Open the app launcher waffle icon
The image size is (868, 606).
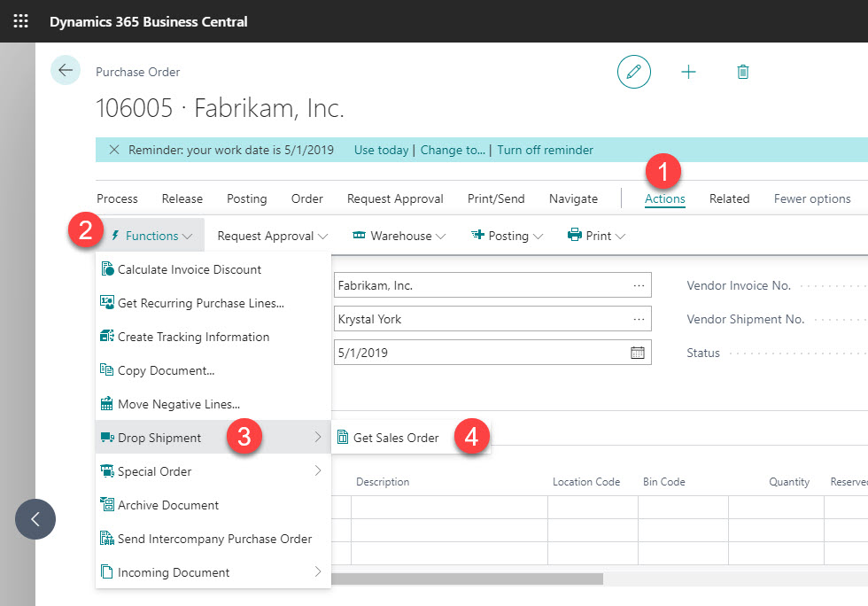pyautogui.click(x=20, y=21)
